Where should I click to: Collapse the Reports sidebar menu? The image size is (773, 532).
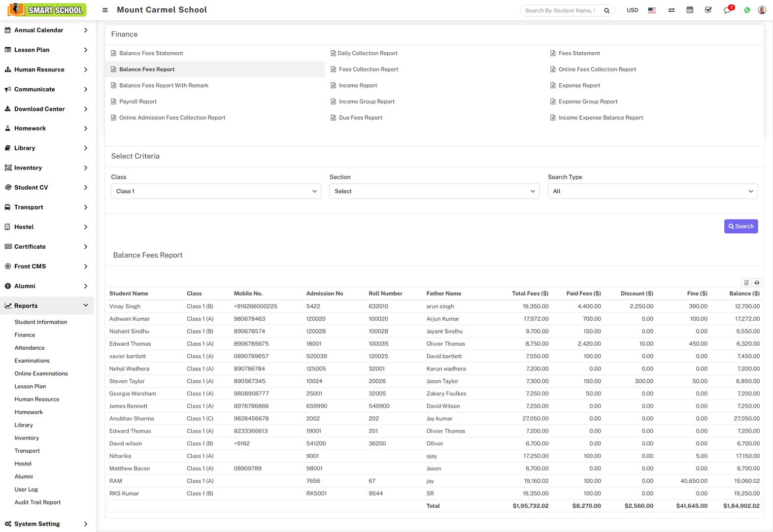click(x=47, y=305)
